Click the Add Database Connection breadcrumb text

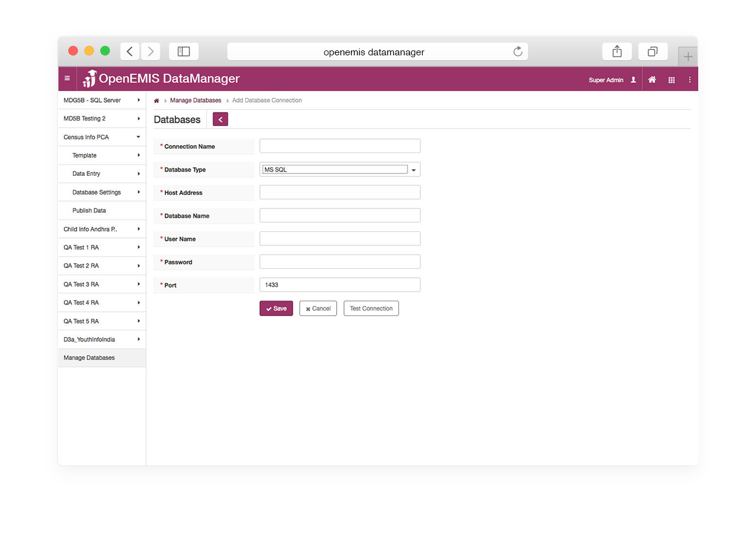click(x=267, y=100)
